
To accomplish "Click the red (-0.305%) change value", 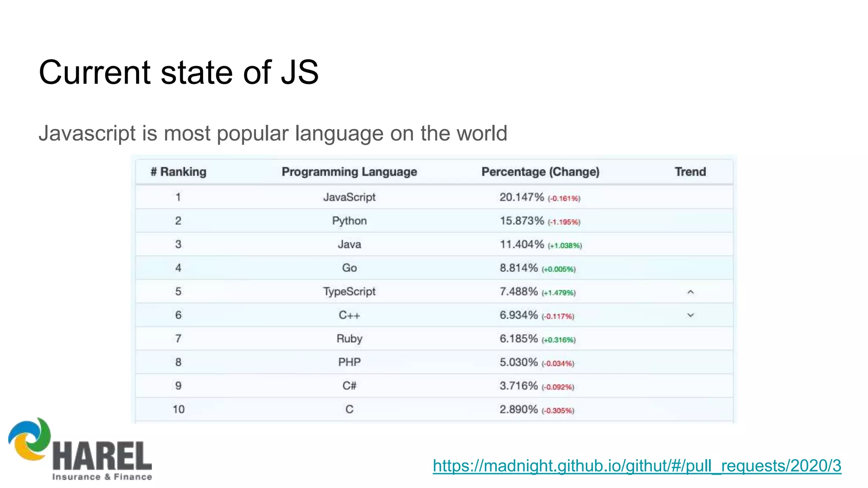I will (x=558, y=411).
